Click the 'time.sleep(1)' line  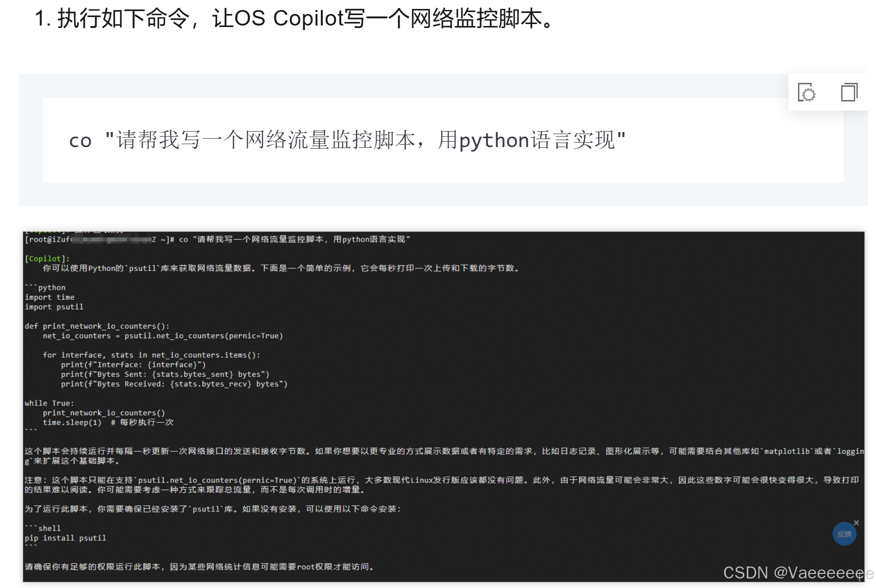[x=108, y=422]
